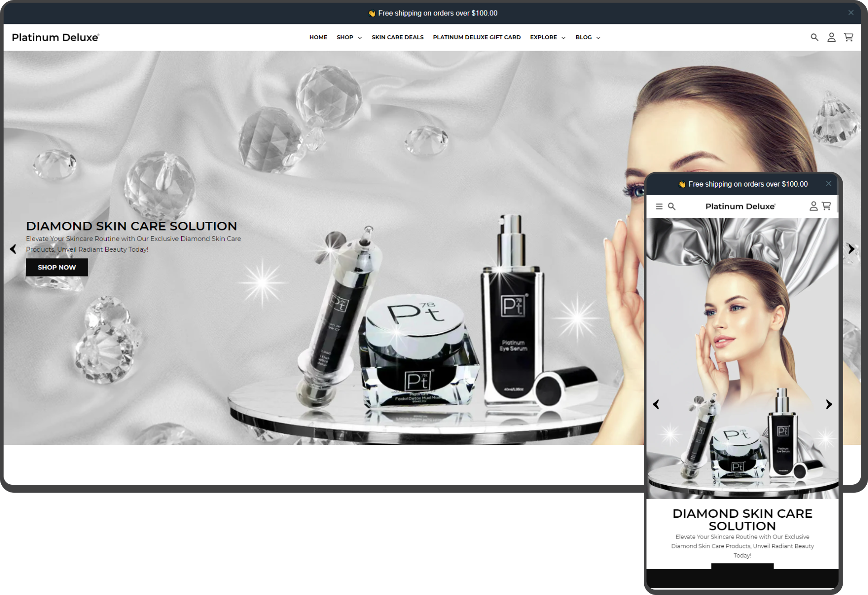This screenshot has width=868, height=595.
Task: Open the desktop shopping cart icon
Action: pos(849,37)
